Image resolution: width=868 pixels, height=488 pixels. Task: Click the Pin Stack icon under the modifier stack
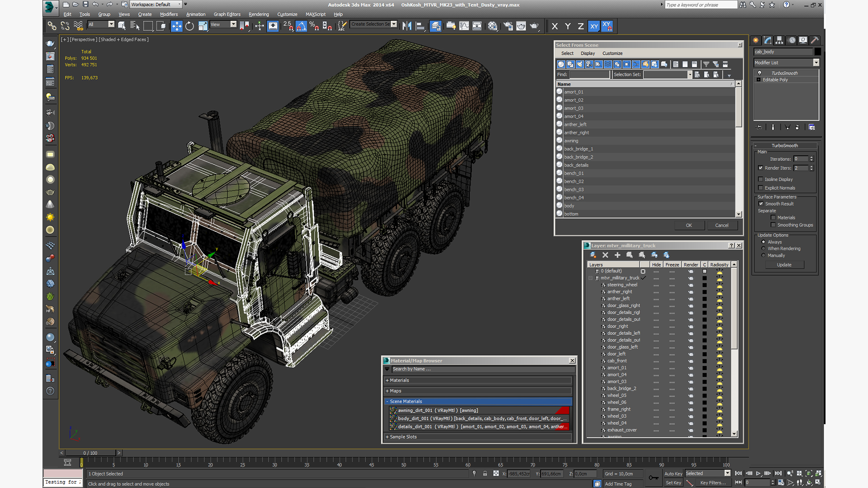759,127
